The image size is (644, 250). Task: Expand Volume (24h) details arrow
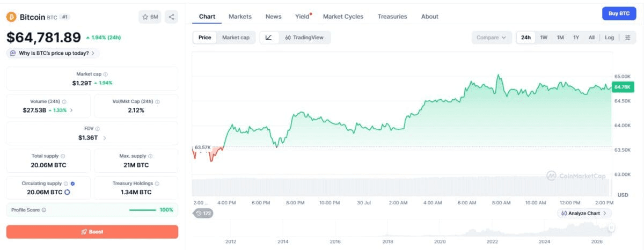click(x=71, y=110)
